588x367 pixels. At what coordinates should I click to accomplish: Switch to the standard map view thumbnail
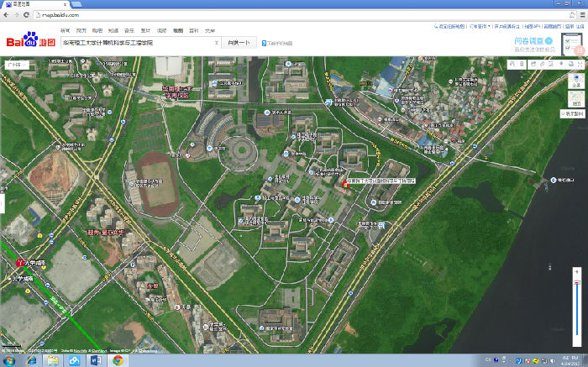coord(575,99)
